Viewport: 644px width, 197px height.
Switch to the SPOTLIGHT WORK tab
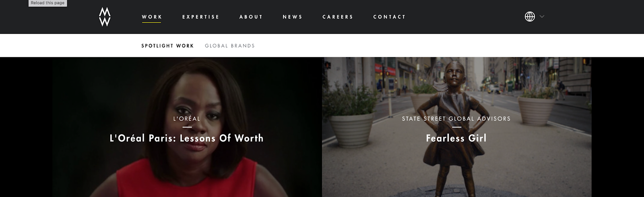coord(167,46)
